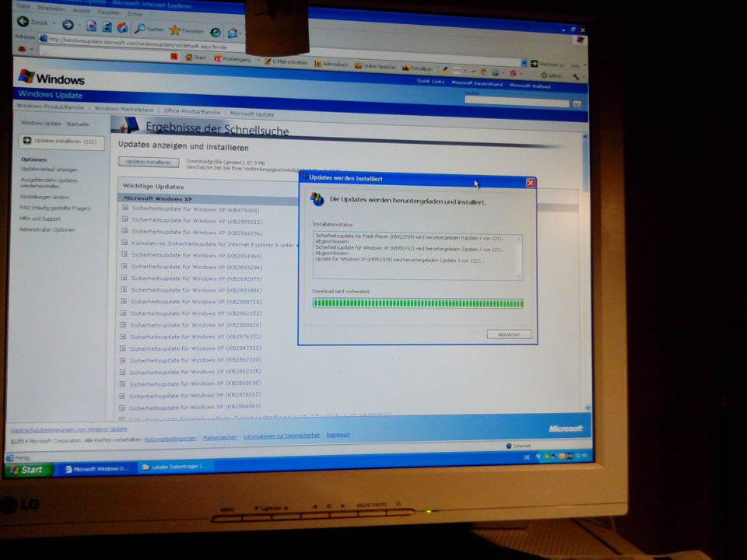
Task: Open the Fotoalbum toolbar shortcut
Action: (x=405, y=68)
